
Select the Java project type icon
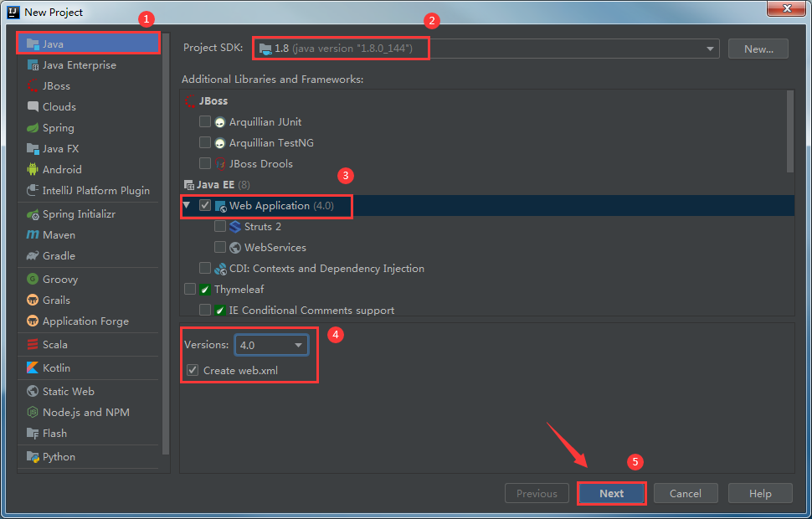[x=33, y=44]
